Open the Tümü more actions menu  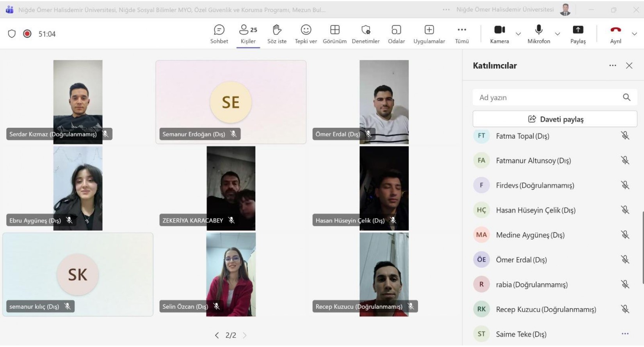462,34
